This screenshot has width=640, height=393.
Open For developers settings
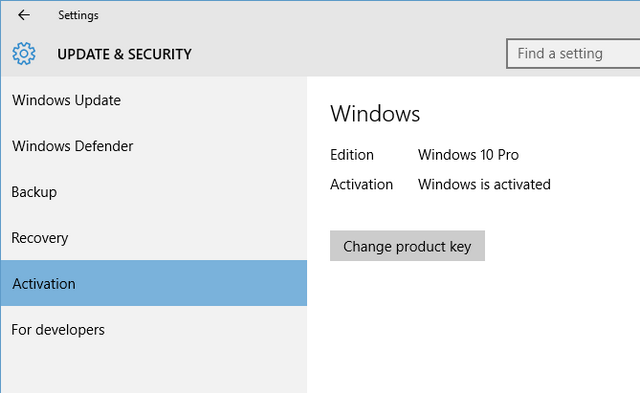(x=153, y=329)
